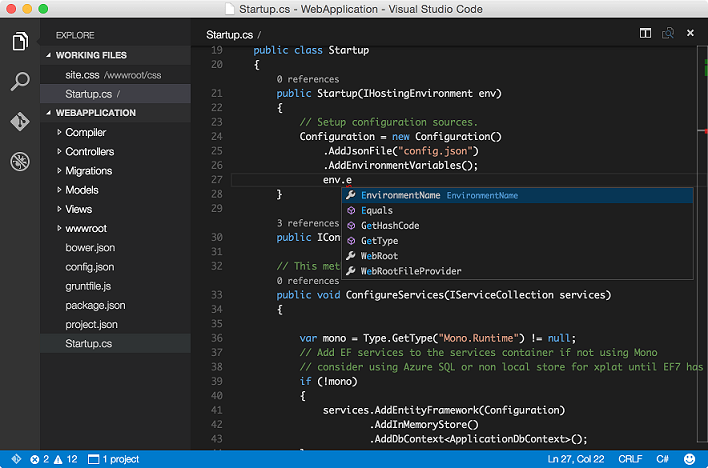
Task: Click the split editor icon
Action: [x=645, y=34]
